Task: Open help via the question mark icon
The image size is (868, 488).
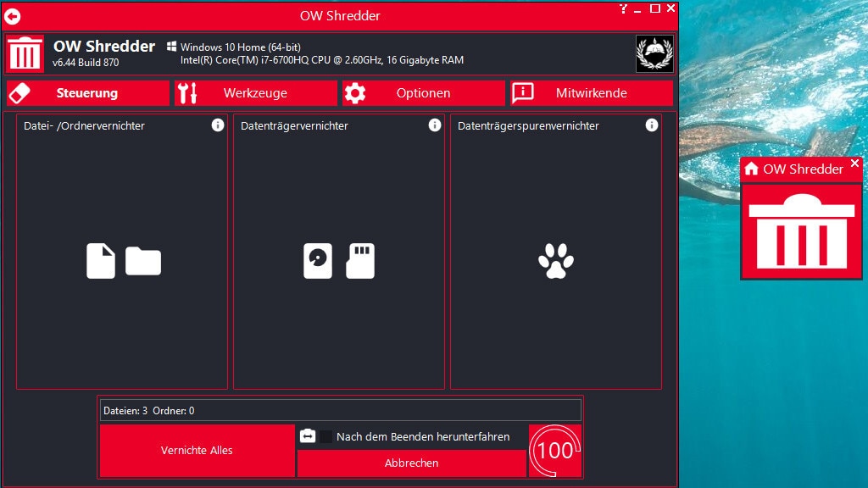Action: (623, 8)
